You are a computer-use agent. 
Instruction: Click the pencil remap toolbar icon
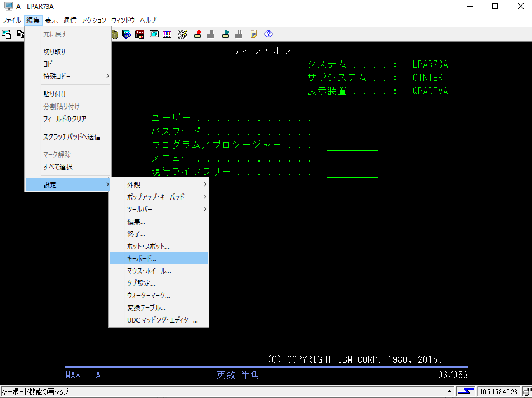click(x=182, y=34)
